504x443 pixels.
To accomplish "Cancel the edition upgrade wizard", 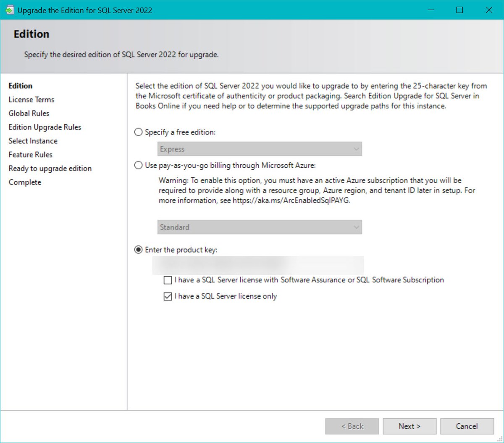I will tap(467, 426).
